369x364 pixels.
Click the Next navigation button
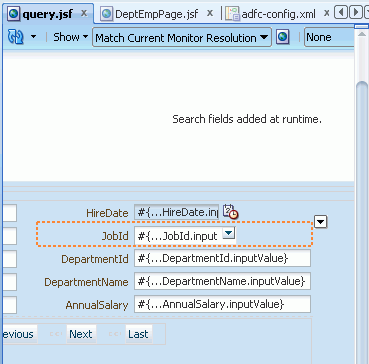click(81, 334)
